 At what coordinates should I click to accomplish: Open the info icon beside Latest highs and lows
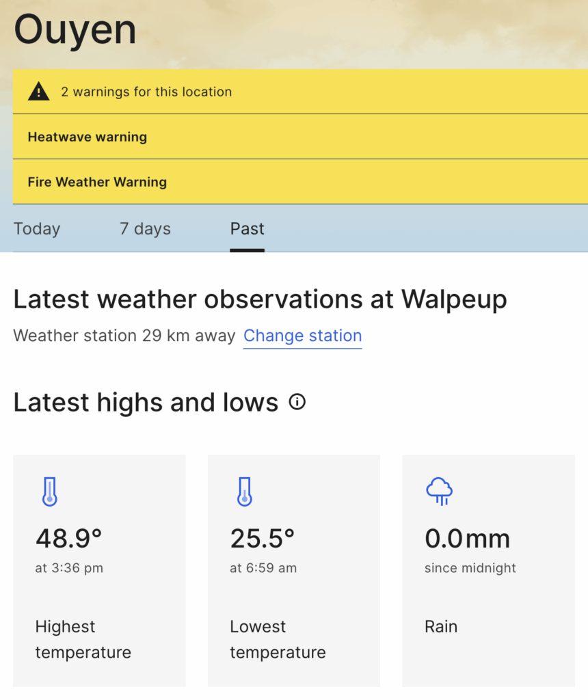point(297,403)
